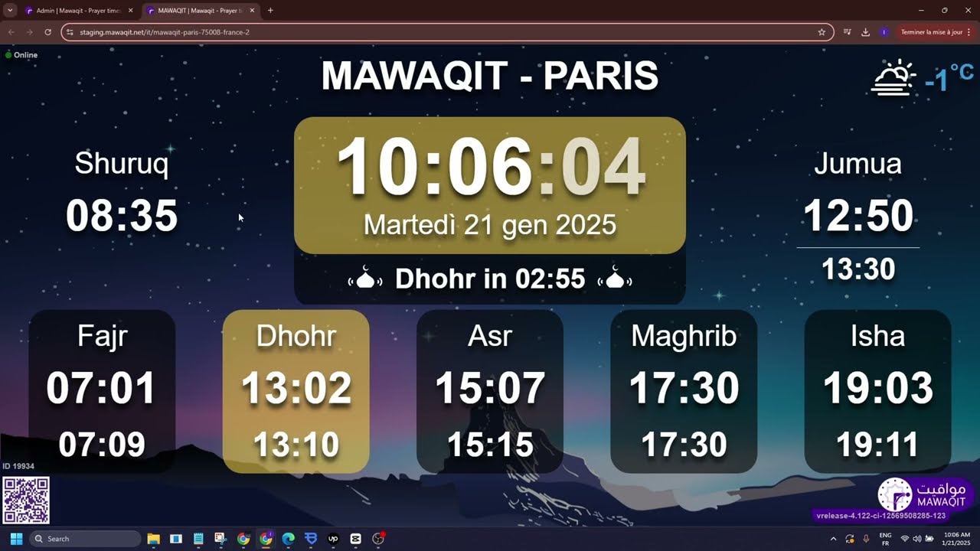Click the first Chrome icon in the taskbar
The width and height of the screenshot is (980, 551).
[x=243, y=539]
